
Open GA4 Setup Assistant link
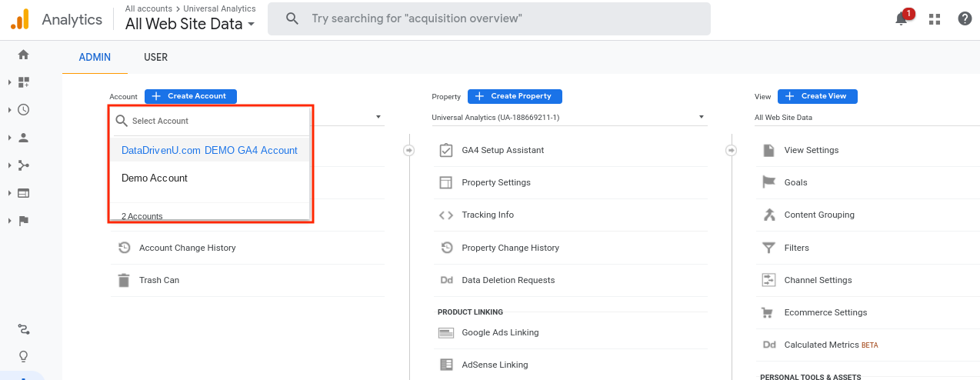(x=503, y=151)
